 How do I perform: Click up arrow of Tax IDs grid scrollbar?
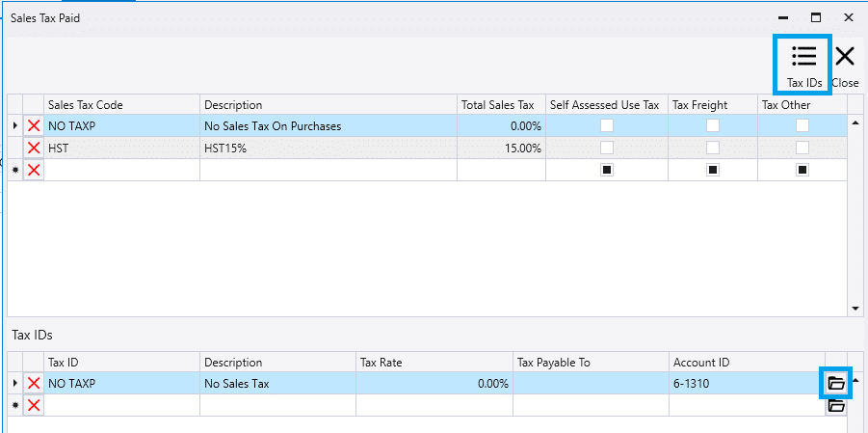pos(855,380)
